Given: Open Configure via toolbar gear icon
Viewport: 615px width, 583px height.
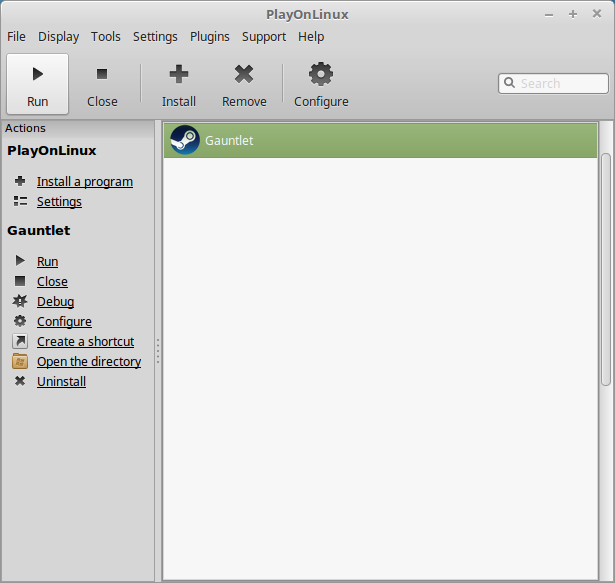Looking at the screenshot, I should 321,84.
